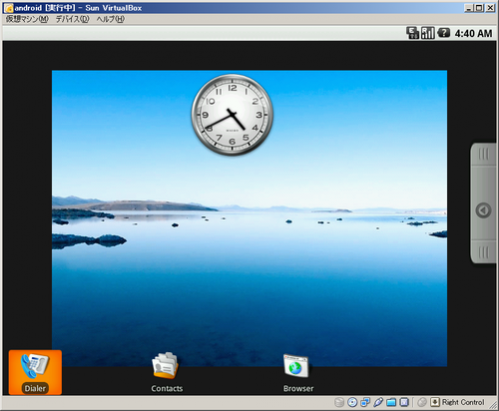499x411 pixels.
Task: Open the ヘルプ menu
Action: click(x=110, y=19)
